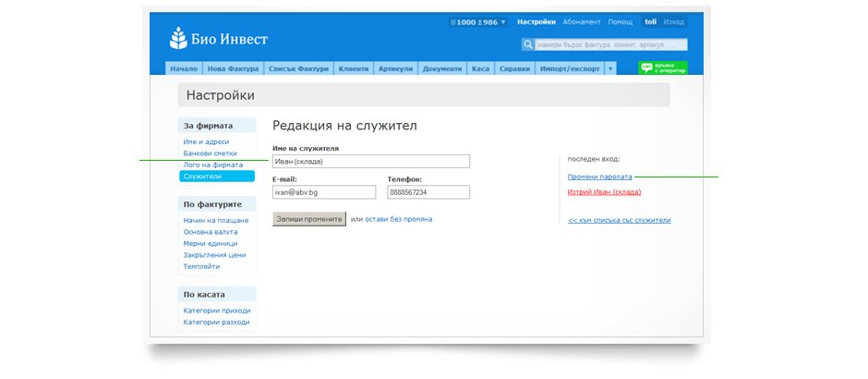Screen dimensions: 868x379
Task: Open Темплейти settings
Action: [201, 266]
